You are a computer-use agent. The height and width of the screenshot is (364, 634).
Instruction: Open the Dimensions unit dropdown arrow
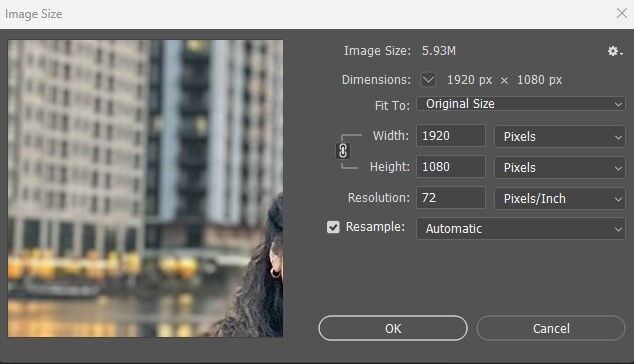(428, 80)
